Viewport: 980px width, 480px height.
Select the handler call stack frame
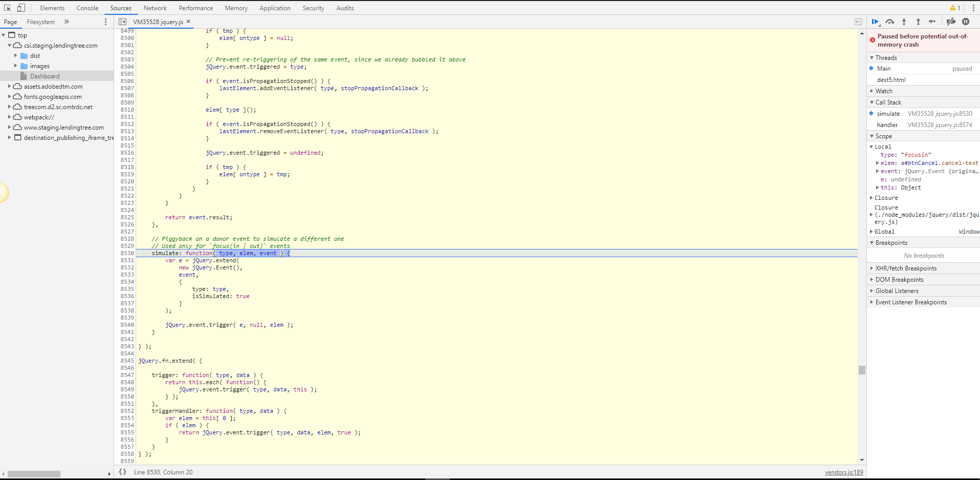tap(923, 124)
